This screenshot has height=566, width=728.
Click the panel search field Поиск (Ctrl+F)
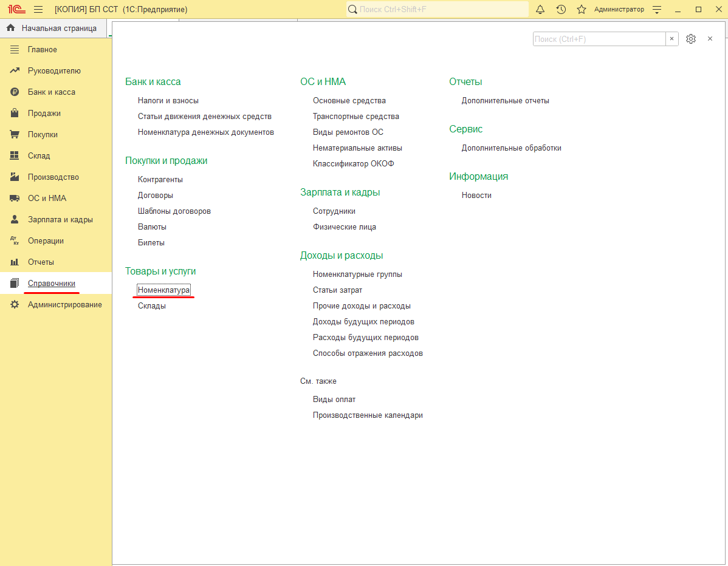(599, 39)
